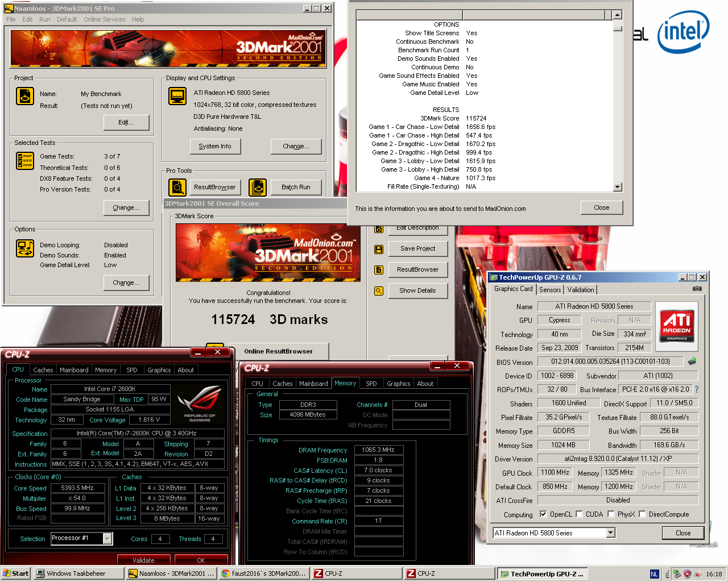Open the Processor #1 selection dropdown in CPU-Z
Screen dimensions: 728x582
pos(107,538)
